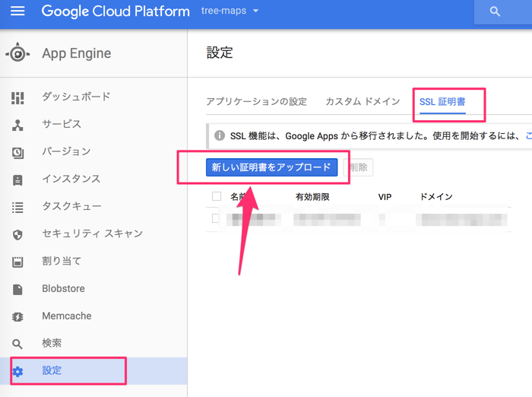Click the 設定 gear icon
The image size is (532, 397).
pyautogui.click(x=17, y=372)
